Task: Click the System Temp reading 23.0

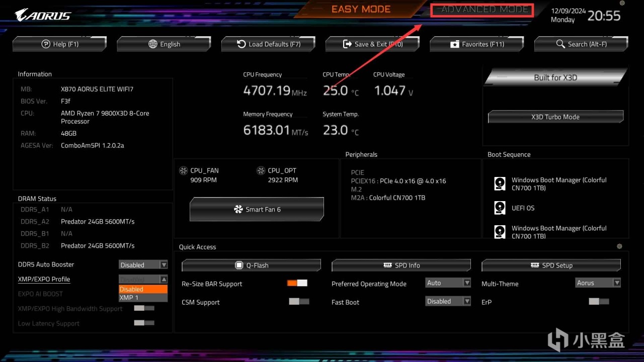Action: tap(336, 130)
